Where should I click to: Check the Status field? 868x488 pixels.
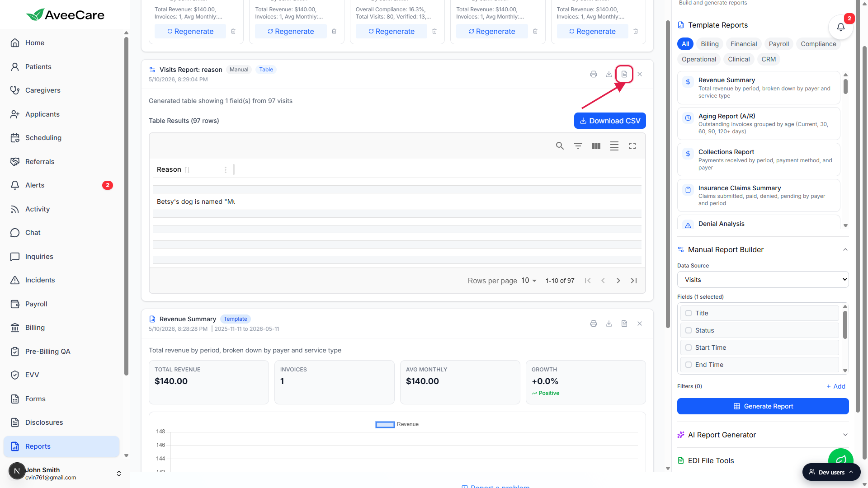689,330
